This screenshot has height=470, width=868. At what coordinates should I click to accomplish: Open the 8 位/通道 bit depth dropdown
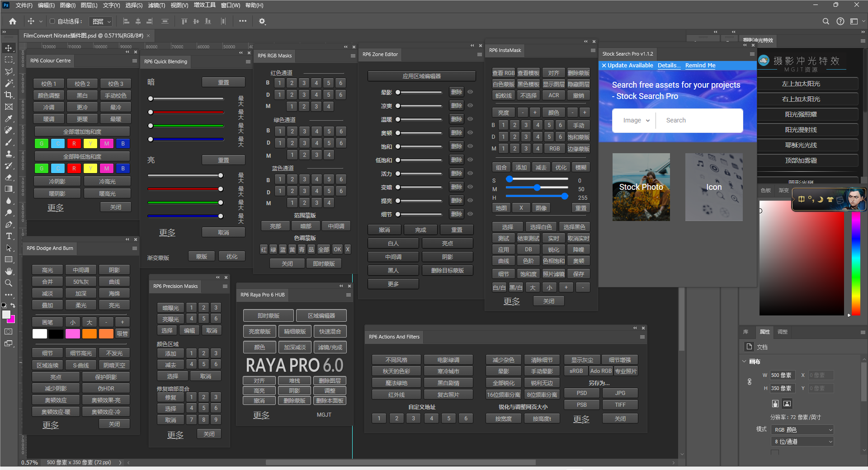[802, 442]
